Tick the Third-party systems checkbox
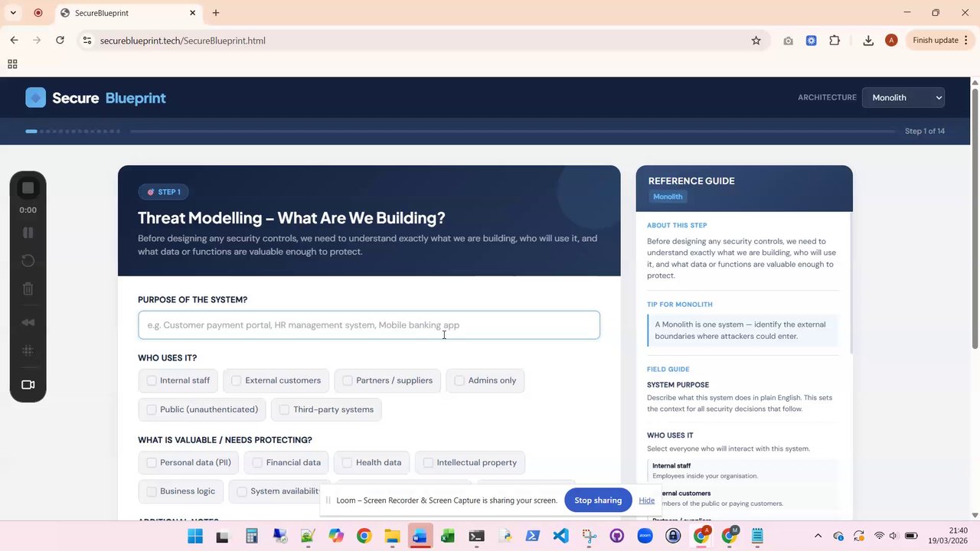 pyautogui.click(x=284, y=409)
